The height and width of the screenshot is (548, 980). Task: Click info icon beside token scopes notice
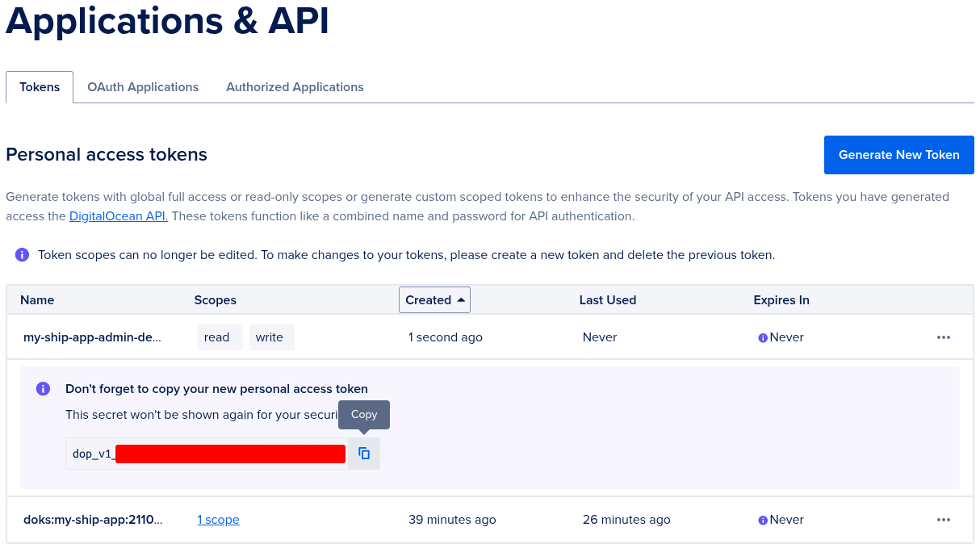coord(23,255)
